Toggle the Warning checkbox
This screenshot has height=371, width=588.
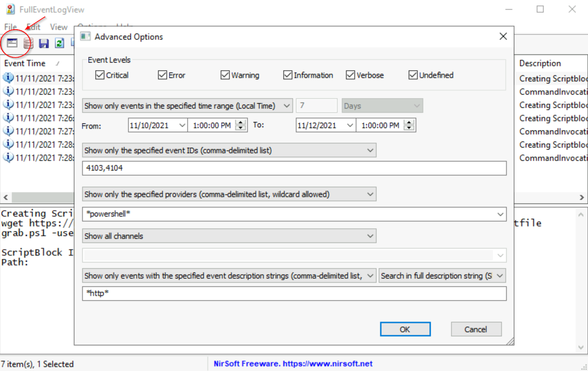click(x=225, y=75)
